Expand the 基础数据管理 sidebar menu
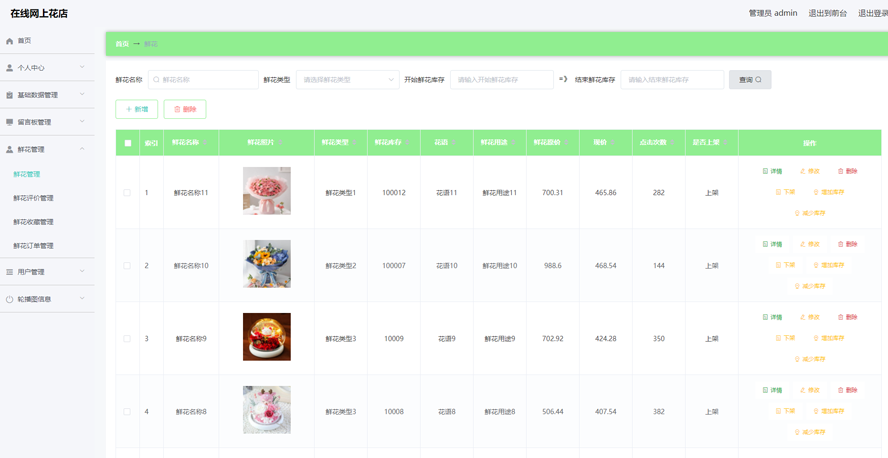The width and height of the screenshot is (888, 458). point(47,95)
